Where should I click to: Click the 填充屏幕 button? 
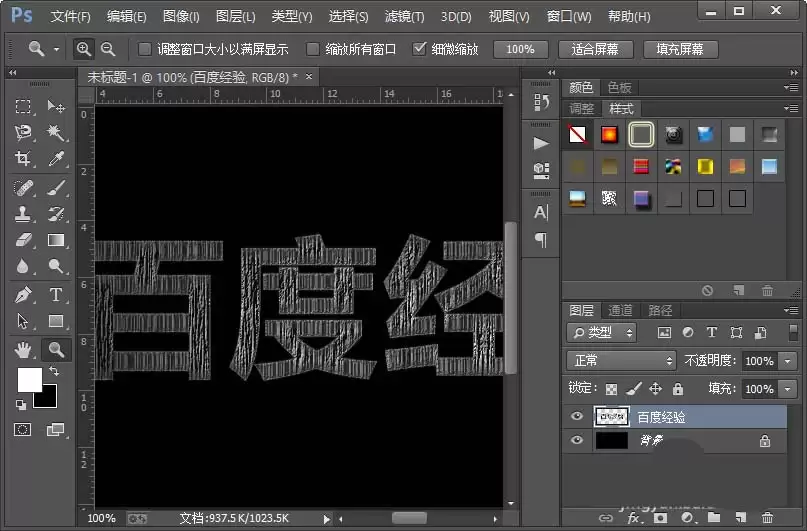680,49
